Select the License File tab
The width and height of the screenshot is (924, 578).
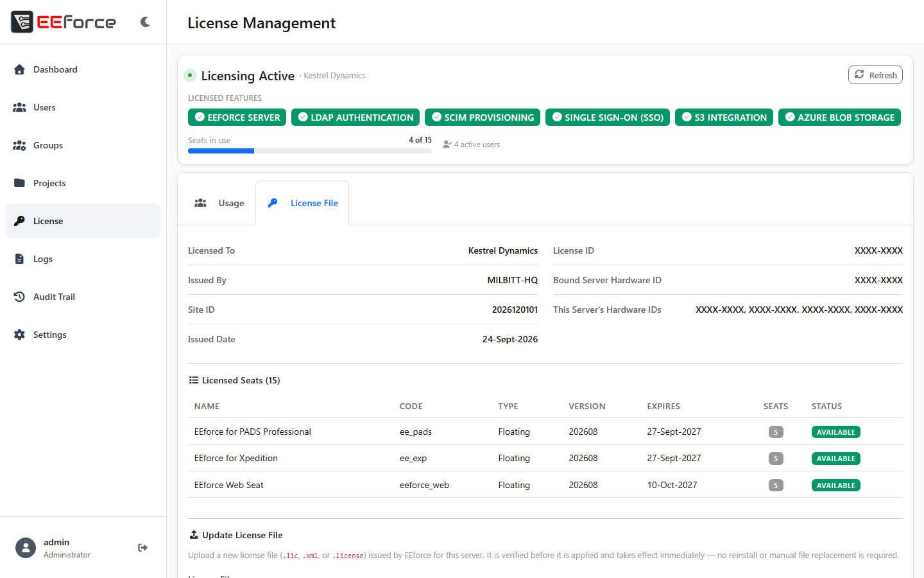(302, 203)
